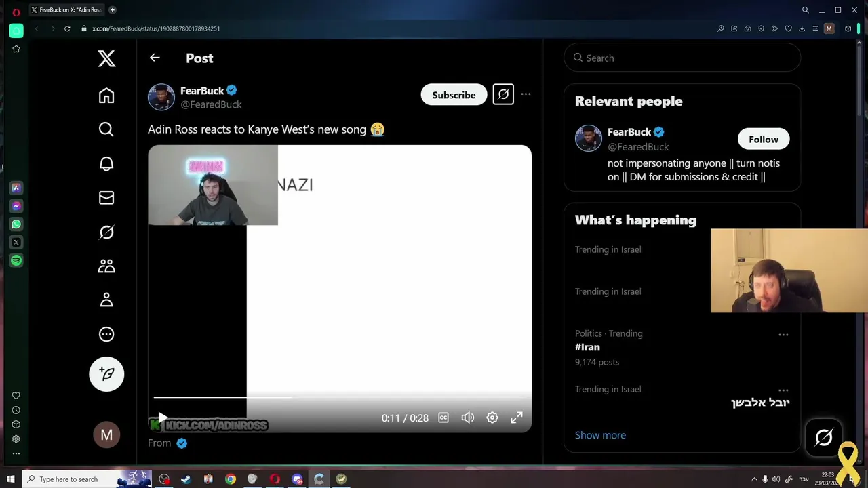
Task: Open Messenger in Opera sidebar
Action: pyautogui.click(x=16, y=206)
